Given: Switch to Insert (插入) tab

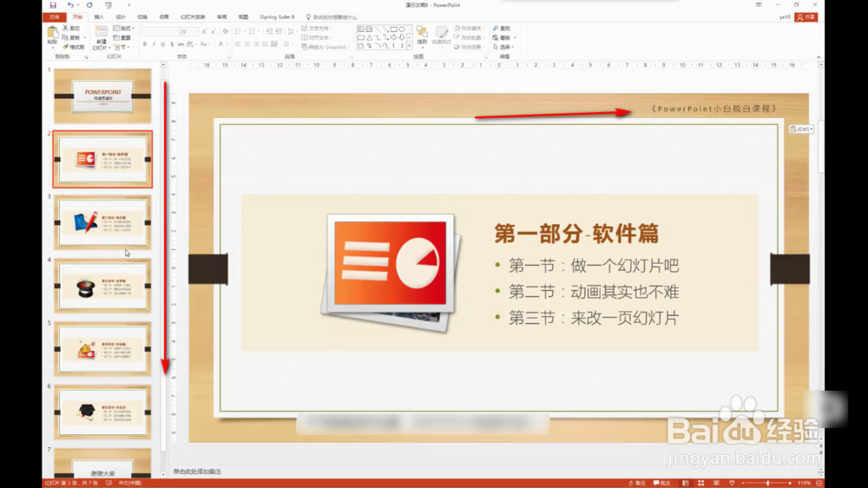Looking at the screenshot, I should pos(99,17).
